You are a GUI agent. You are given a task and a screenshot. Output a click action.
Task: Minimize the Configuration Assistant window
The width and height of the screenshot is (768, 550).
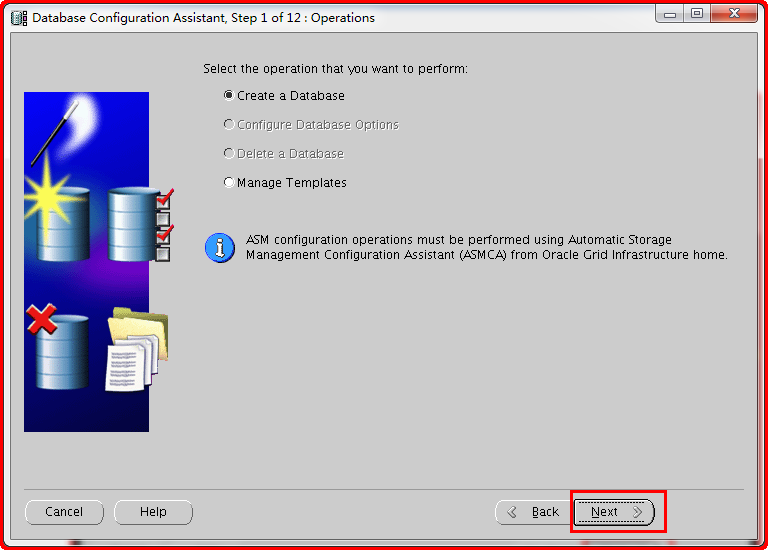click(670, 14)
